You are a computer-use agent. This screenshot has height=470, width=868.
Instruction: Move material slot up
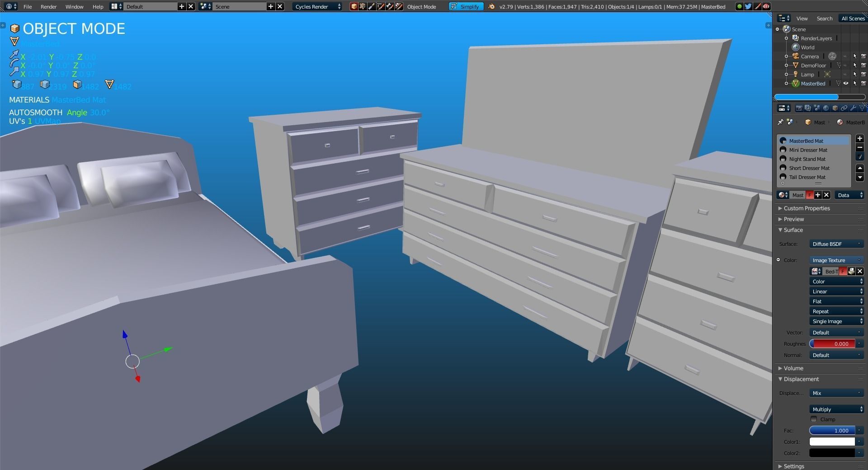(860, 168)
